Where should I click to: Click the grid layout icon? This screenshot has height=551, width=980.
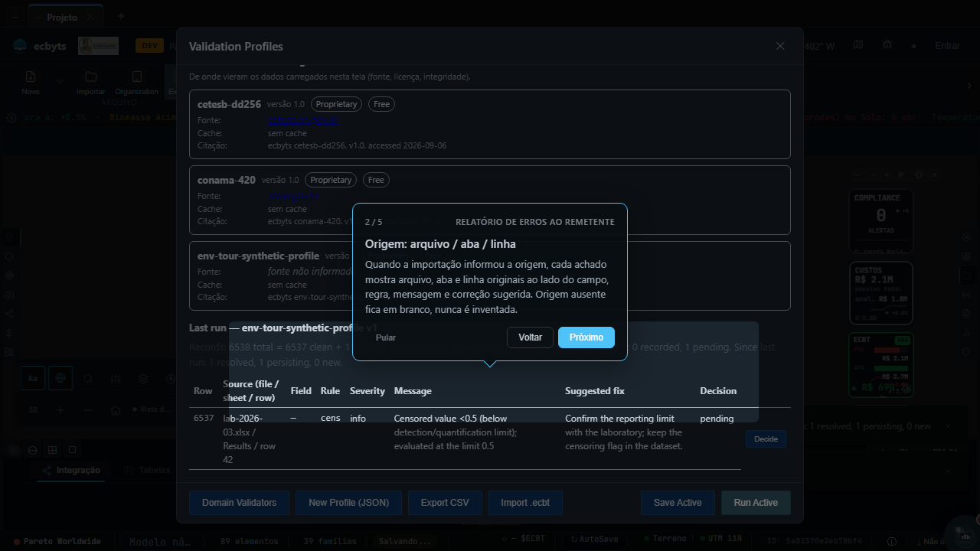tap(53, 450)
